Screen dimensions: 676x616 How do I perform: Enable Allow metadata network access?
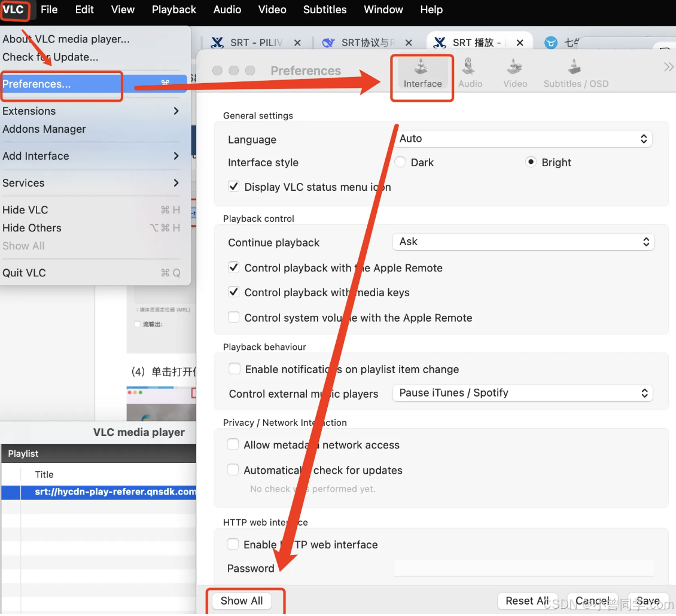click(x=233, y=444)
